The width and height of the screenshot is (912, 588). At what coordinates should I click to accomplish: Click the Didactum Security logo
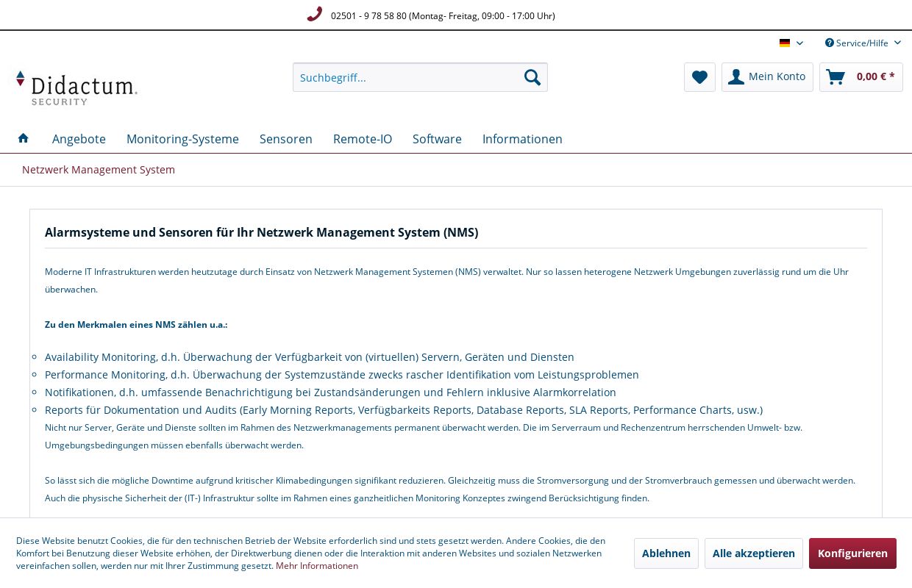[x=76, y=87]
